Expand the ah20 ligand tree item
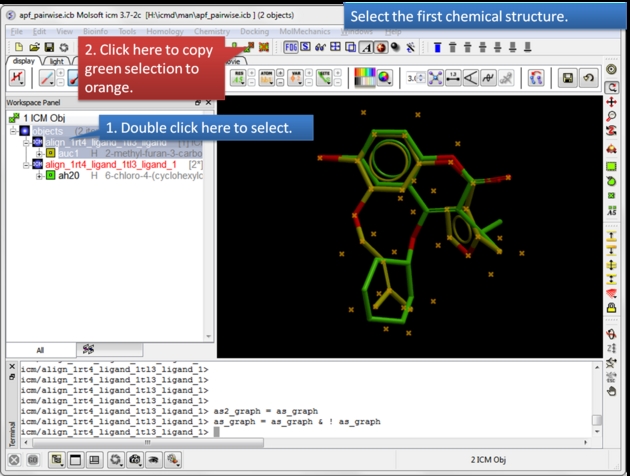 [39, 176]
